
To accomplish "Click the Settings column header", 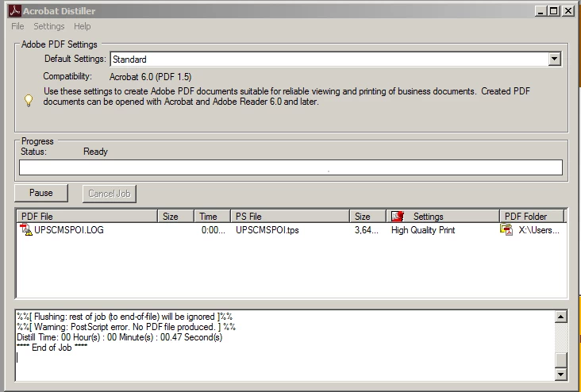I will (443, 217).
